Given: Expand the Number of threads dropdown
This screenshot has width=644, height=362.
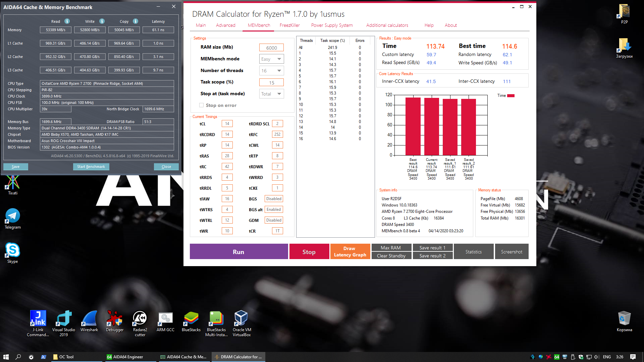Looking at the screenshot, I should (272, 71).
